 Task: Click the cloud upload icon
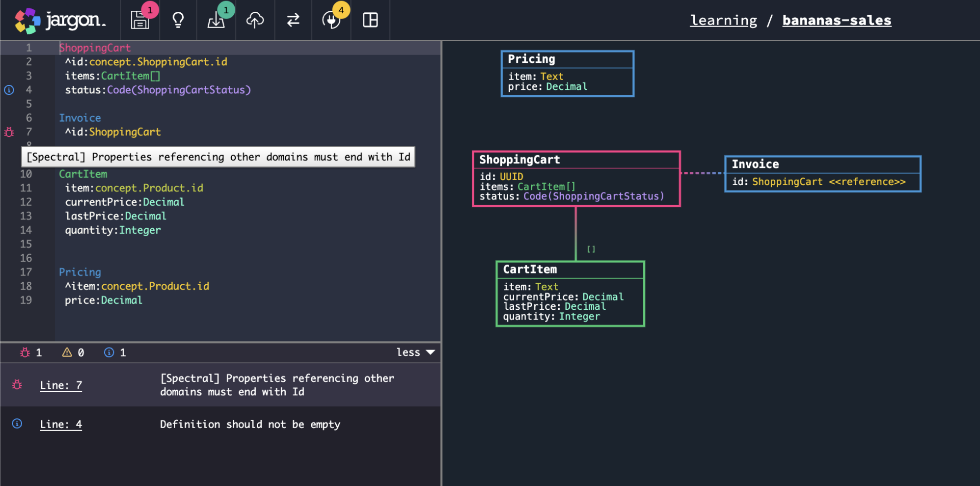coord(255,20)
